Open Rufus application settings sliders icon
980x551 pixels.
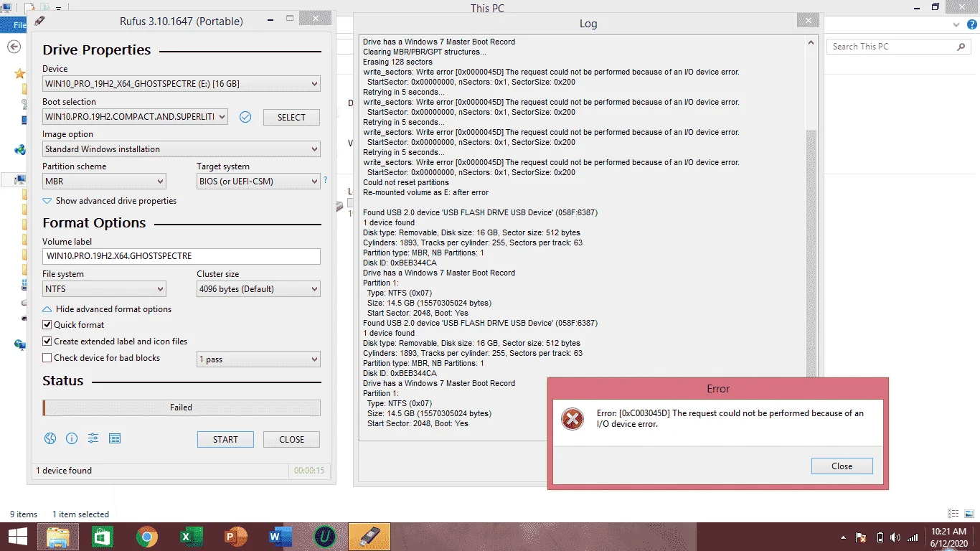pyautogui.click(x=93, y=439)
